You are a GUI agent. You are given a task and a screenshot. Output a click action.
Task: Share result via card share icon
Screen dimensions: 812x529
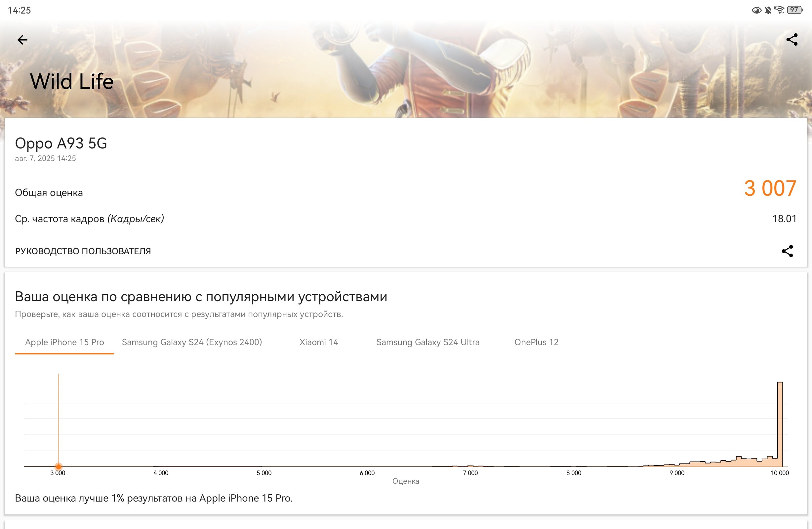787,251
